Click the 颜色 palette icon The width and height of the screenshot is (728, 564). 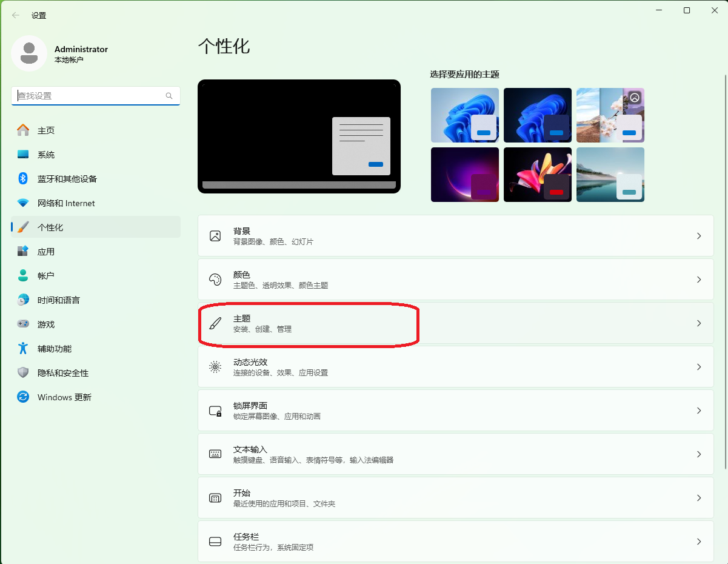tap(215, 280)
